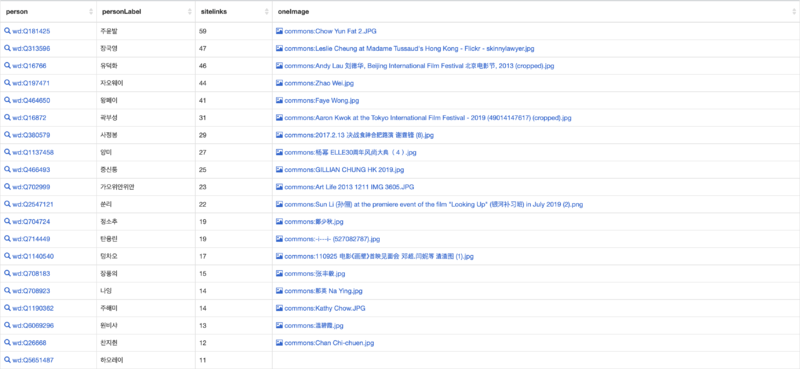This screenshot has height=369, width=800.
Task: Click sitelinks value 14 in the Q708923 row
Action: (203, 291)
